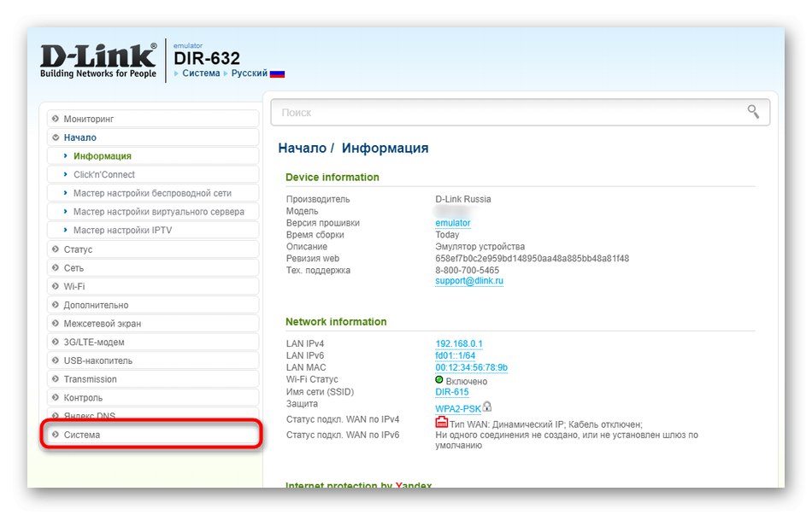Click the Device information heading
812x515 pixels.
tap(332, 177)
